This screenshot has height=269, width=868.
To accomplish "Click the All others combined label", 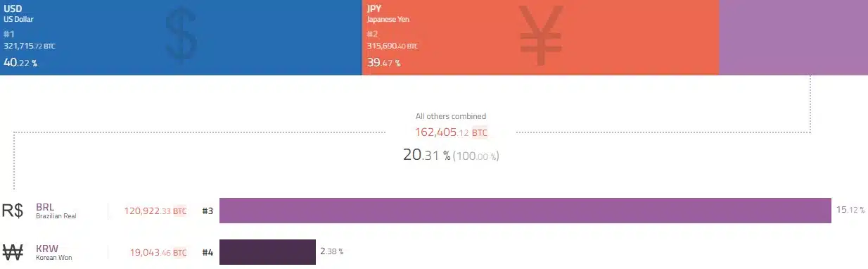I will (x=451, y=116).
